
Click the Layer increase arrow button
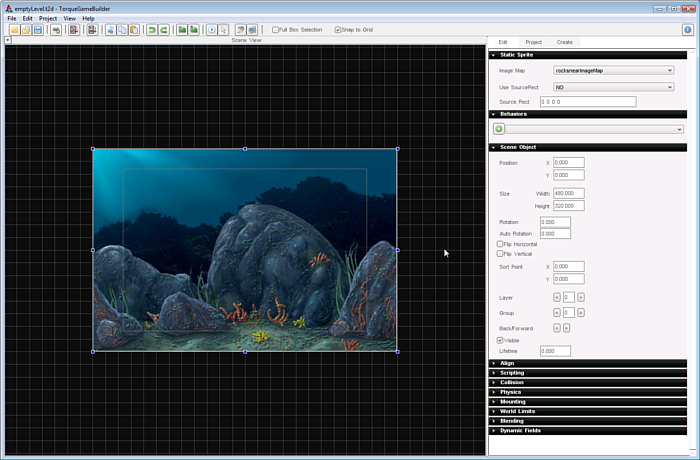(580, 297)
